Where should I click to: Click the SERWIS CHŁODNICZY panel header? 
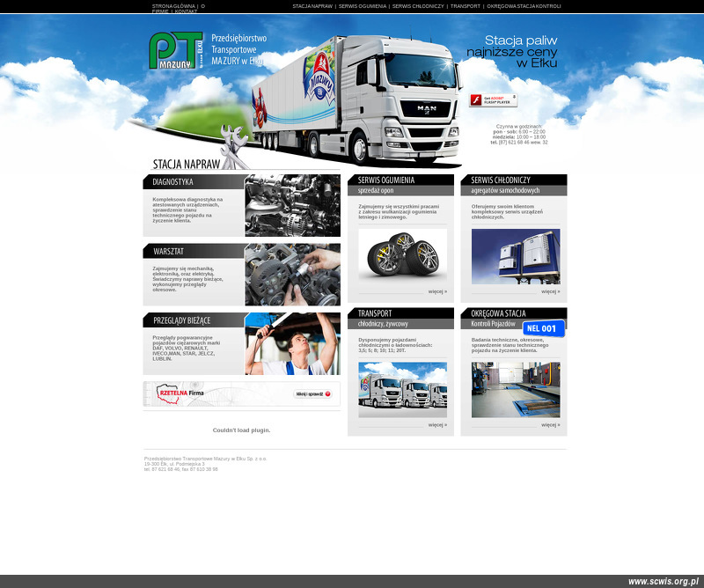click(x=514, y=185)
